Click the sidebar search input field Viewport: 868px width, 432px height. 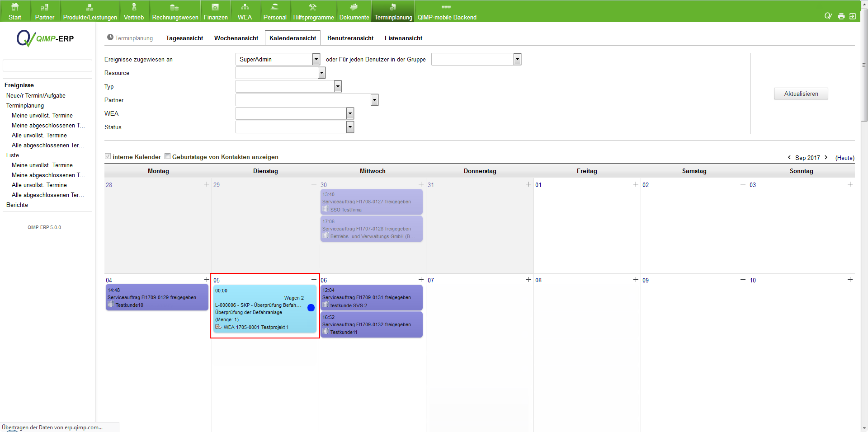point(47,66)
